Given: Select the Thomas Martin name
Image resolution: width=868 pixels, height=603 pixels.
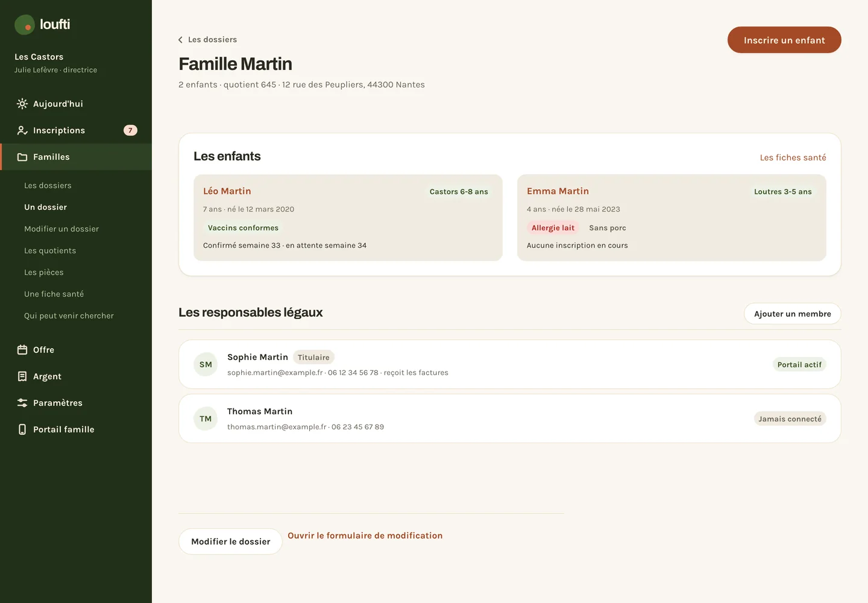Looking at the screenshot, I should pyautogui.click(x=260, y=411).
